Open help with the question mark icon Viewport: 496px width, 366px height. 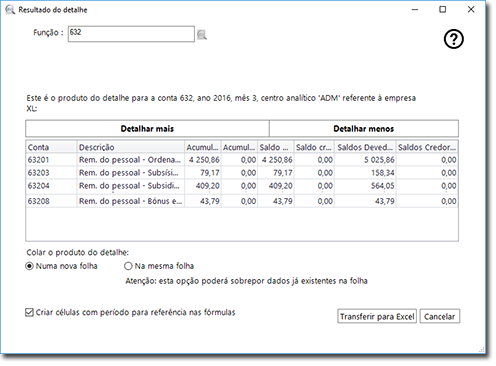(x=454, y=39)
